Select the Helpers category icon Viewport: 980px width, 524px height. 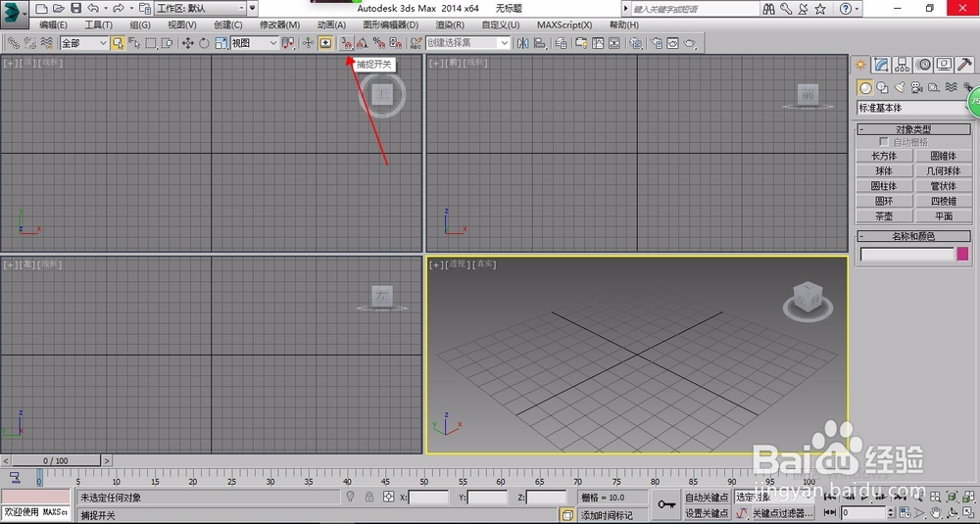(x=934, y=87)
